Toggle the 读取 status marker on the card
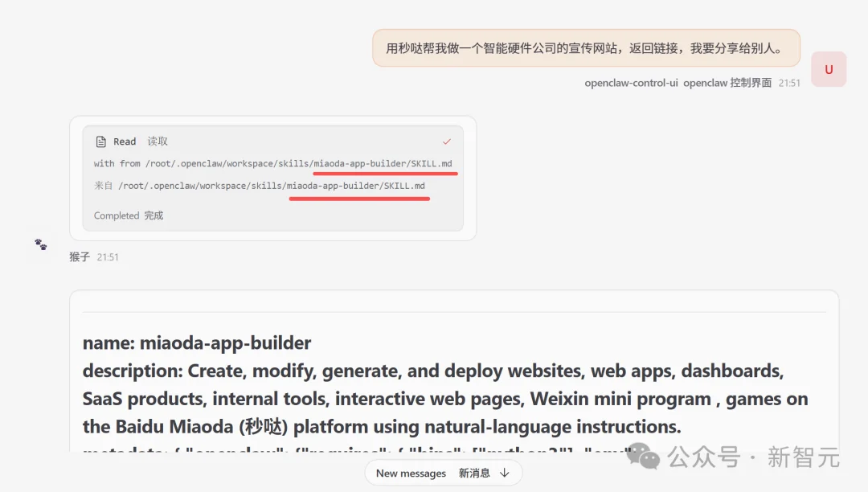 pyautogui.click(x=158, y=141)
